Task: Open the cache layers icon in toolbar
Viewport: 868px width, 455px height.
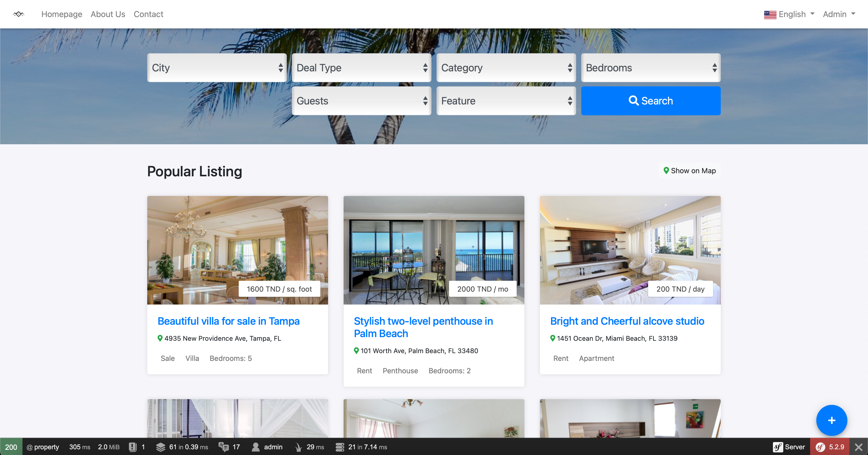Action: pyautogui.click(x=161, y=447)
